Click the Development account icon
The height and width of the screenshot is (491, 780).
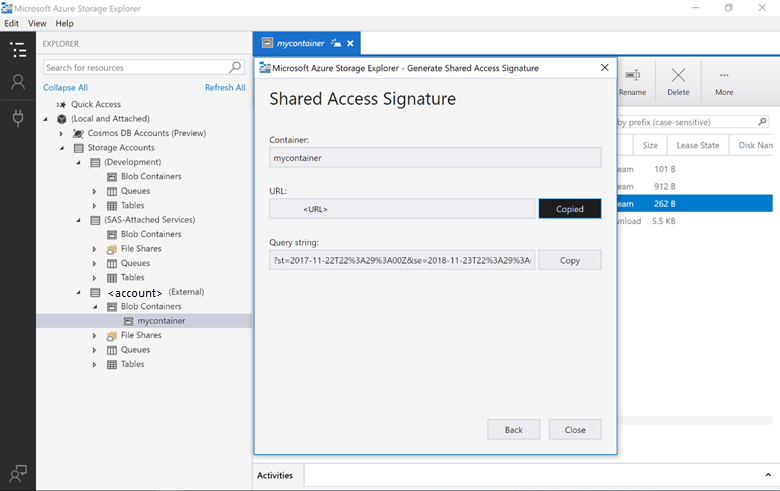point(95,162)
